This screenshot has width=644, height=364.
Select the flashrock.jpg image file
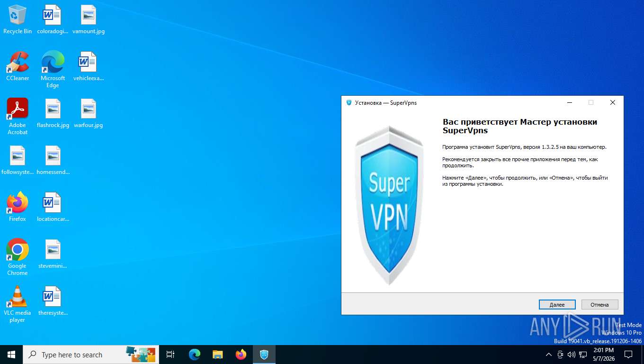pyautogui.click(x=53, y=113)
